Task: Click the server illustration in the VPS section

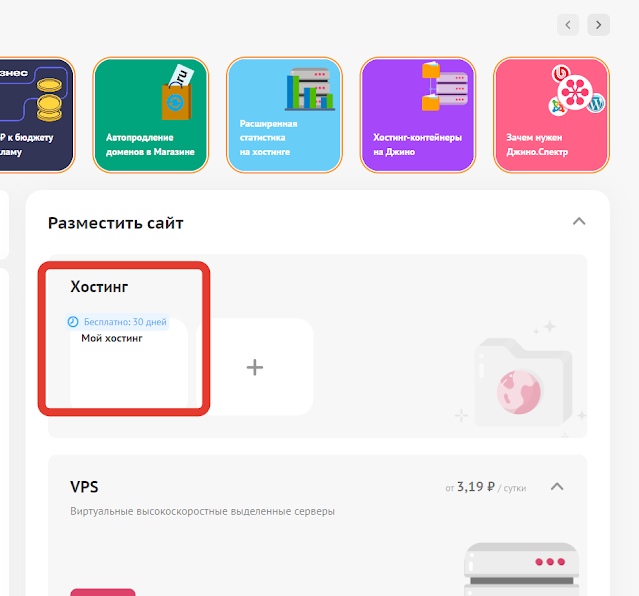Action: [522, 569]
